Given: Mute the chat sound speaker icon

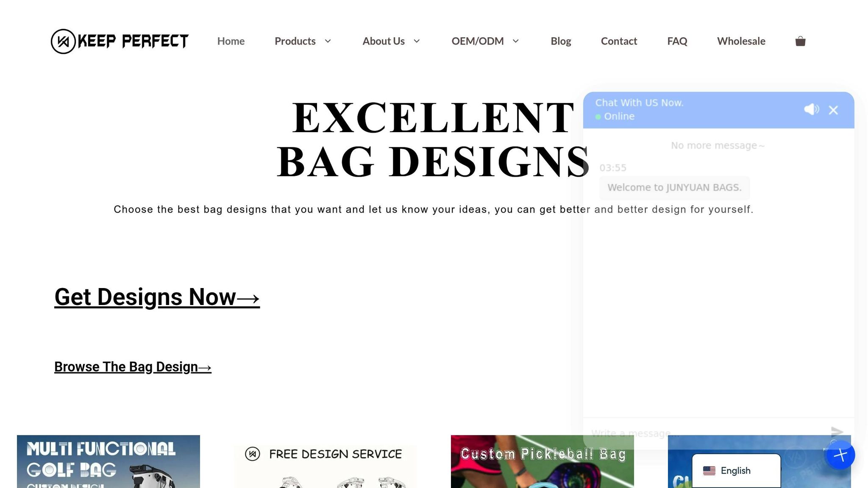Looking at the screenshot, I should point(811,109).
